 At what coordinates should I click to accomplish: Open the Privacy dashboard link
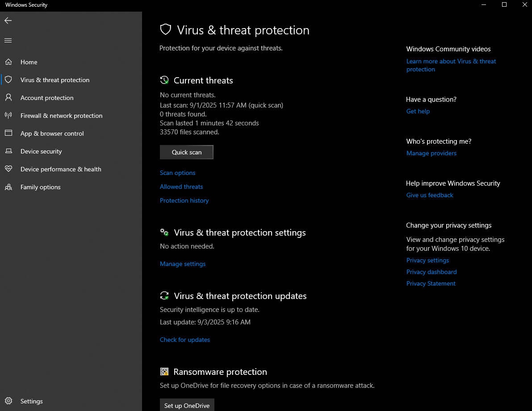tap(431, 272)
